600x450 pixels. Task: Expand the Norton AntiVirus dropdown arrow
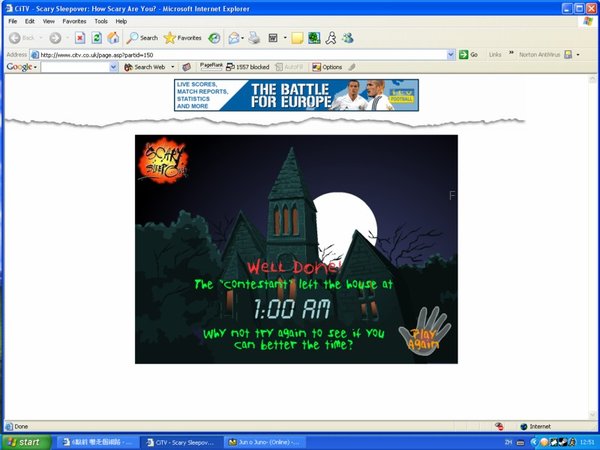coord(578,55)
